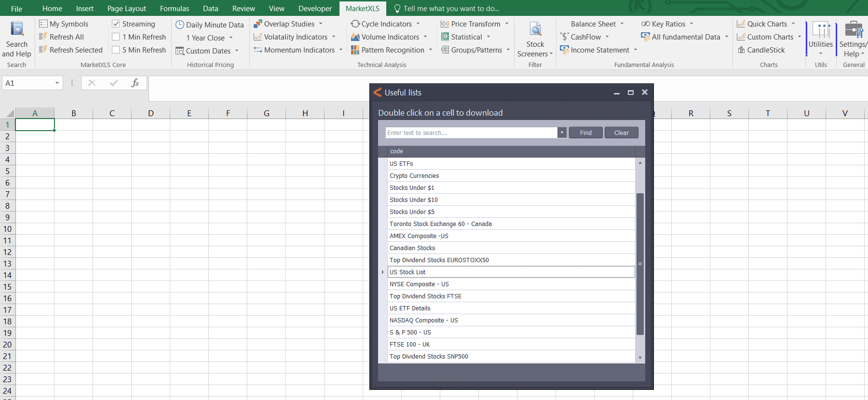The width and height of the screenshot is (868, 400).
Task: Expand Cycle Indicators dropdown arrow
Action: 418,24
